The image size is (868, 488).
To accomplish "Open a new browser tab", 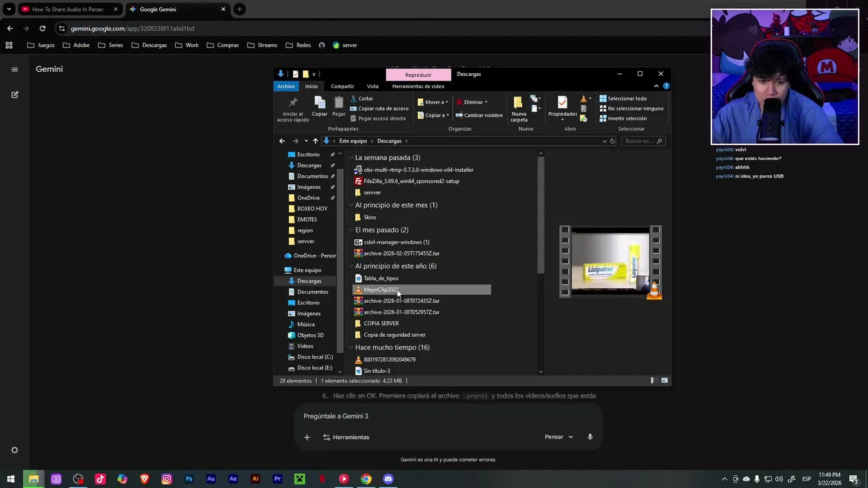I will tap(239, 9).
